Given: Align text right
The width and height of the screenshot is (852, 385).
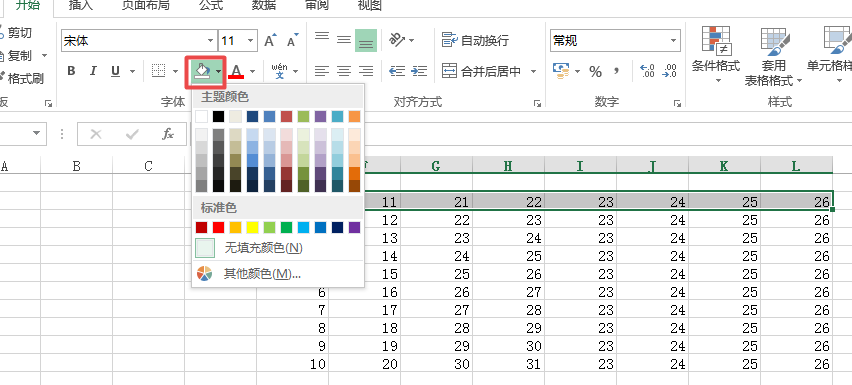Looking at the screenshot, I should pyautogui.click(x=366, y=71).
